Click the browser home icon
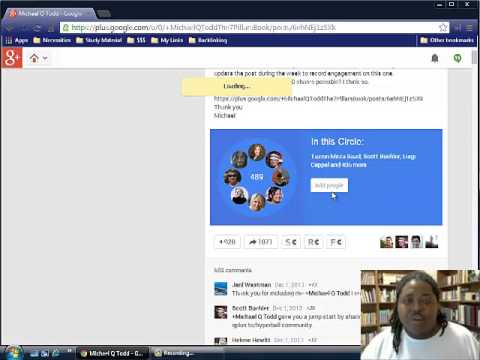Screen dimensions: 480x360 [51, 28]
